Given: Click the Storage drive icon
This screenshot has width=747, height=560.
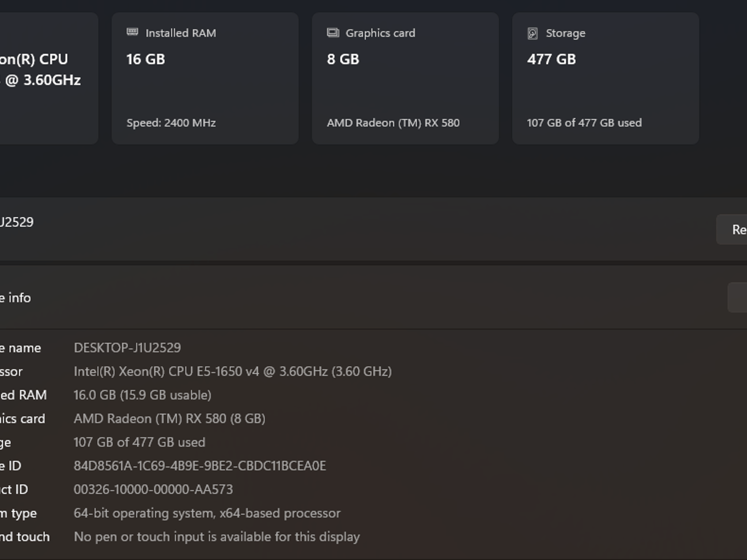Looking at the screenshot, I should 533,33.
